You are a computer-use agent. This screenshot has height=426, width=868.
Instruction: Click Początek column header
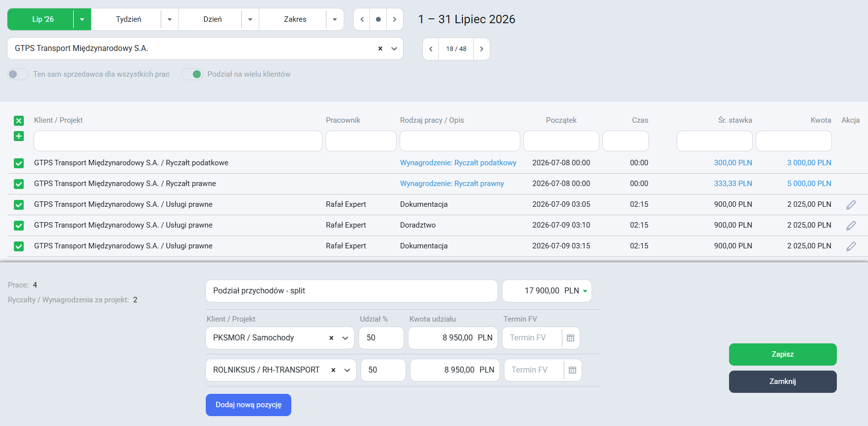pos(561,120)
